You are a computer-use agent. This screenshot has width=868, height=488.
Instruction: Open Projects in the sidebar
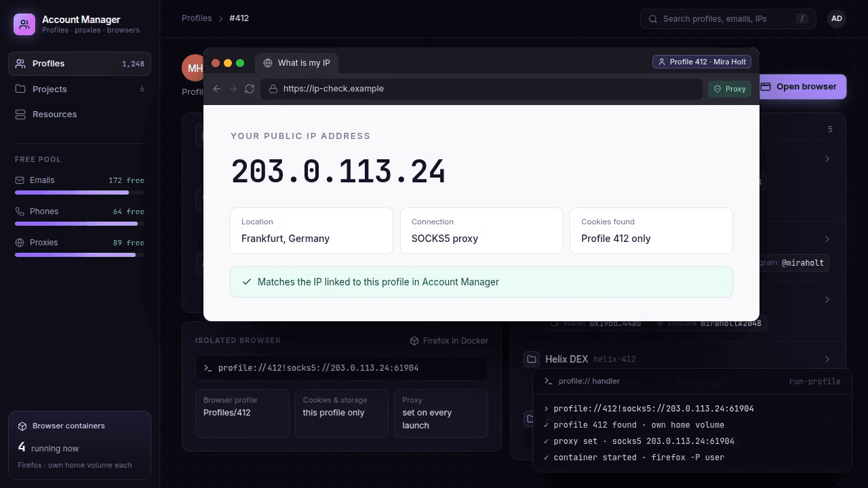(x=79, y=89)
